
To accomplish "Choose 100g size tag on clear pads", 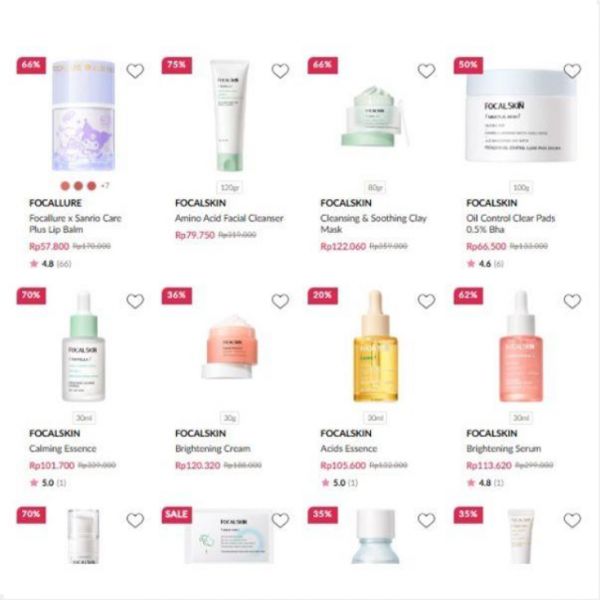I will point(521,188).
